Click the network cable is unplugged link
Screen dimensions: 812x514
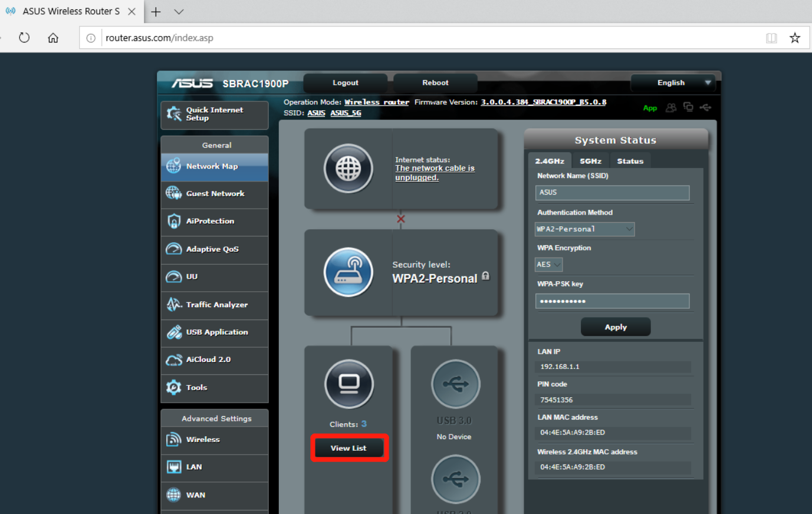tap(435, 173)
